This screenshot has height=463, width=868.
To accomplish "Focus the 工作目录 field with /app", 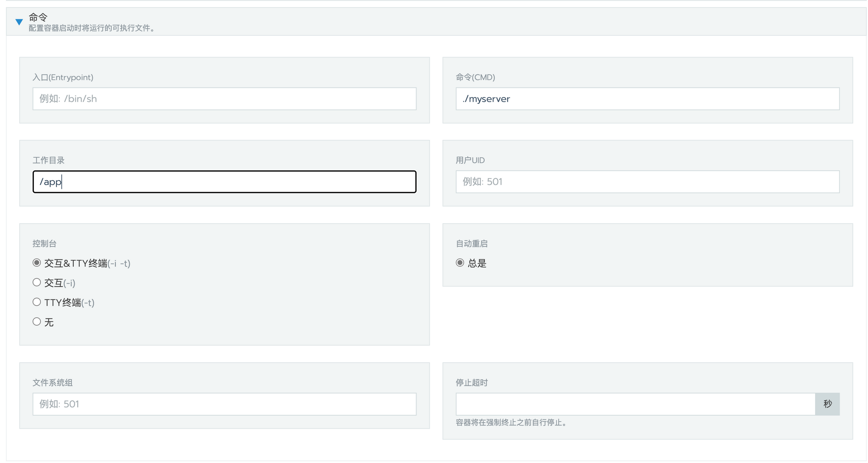I will (224, 182).
